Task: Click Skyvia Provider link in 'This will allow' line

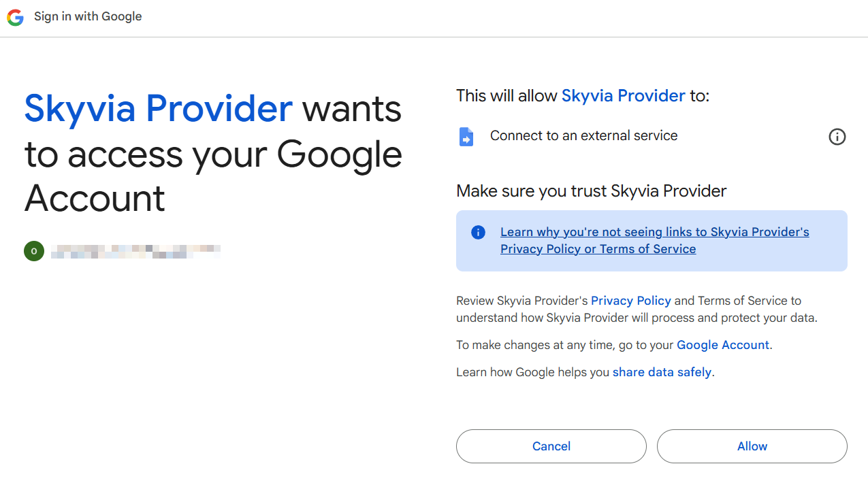Action: (623, 96)
